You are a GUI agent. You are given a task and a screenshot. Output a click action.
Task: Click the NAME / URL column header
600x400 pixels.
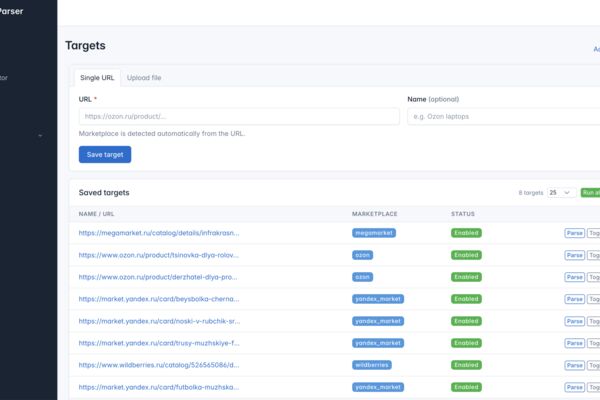tap(96, 214)
